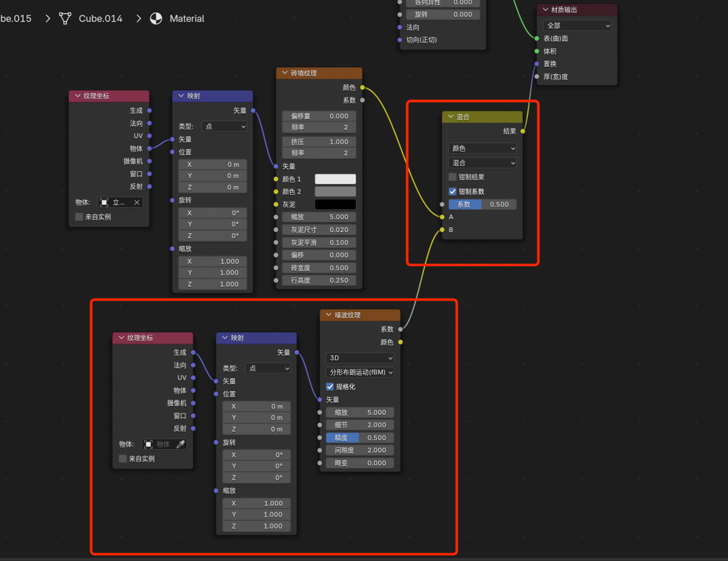This screenshot has height=561, width=728.
Task: Click the mesh icon beside Cube.014
Action: (x=65, y=18)
